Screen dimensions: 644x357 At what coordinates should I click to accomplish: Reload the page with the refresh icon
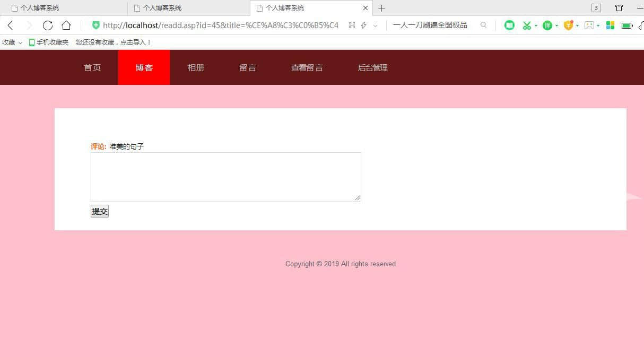point(48,25)
